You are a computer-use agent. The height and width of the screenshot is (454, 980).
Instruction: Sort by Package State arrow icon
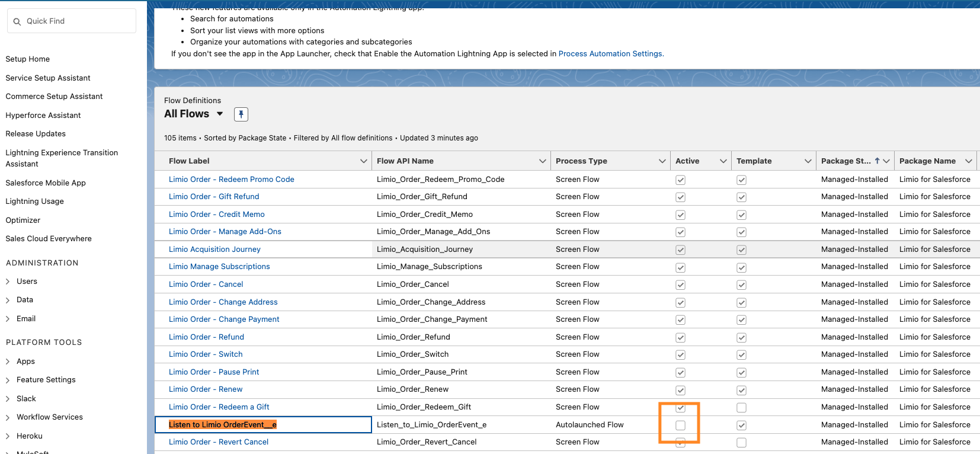coord(877,161)
